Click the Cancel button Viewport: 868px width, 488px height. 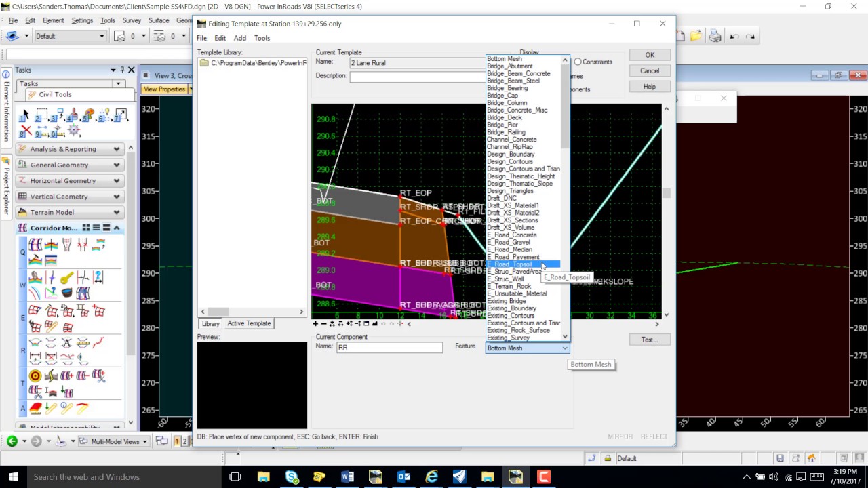coord(650,70)
